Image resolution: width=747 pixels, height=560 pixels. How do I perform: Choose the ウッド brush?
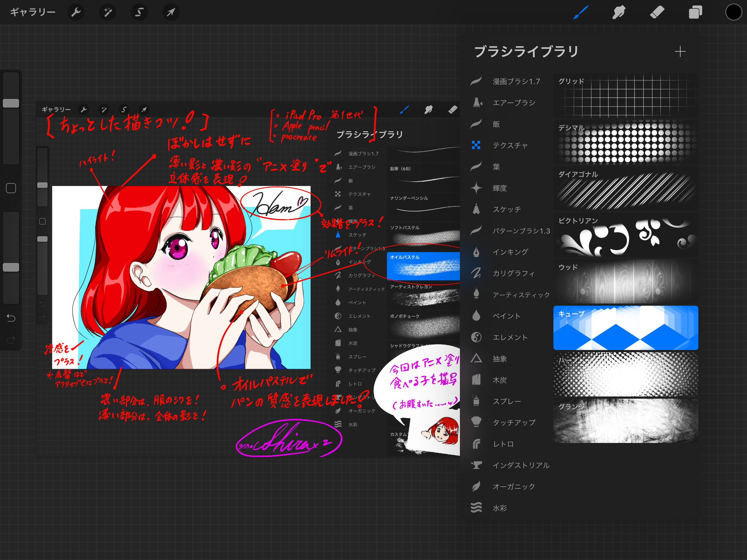tap(625, 281)
